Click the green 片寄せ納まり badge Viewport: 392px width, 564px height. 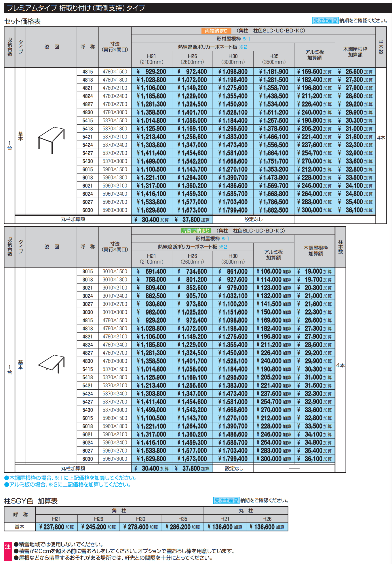195,231
